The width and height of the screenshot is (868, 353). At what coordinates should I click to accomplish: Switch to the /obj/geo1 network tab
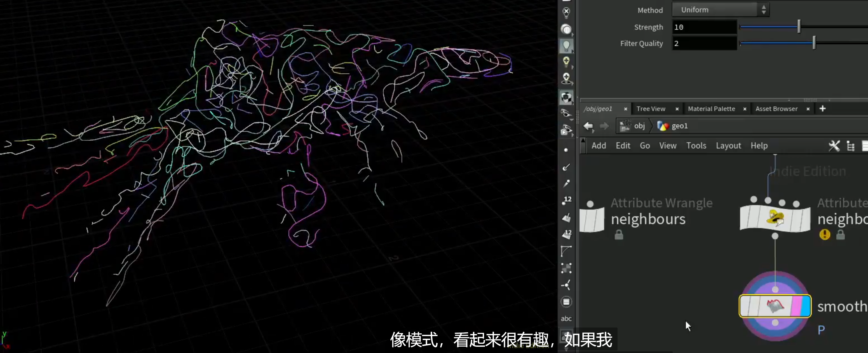(598, 109)
